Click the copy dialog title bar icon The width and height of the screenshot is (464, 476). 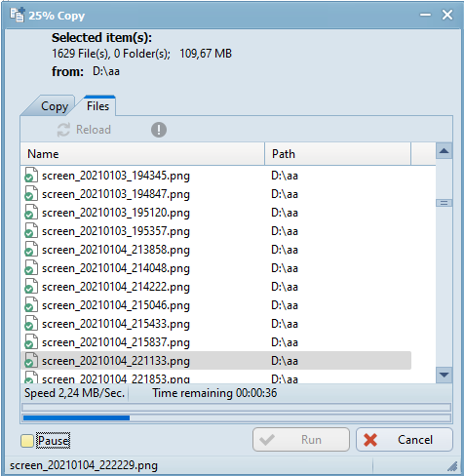tap(17, 15)
